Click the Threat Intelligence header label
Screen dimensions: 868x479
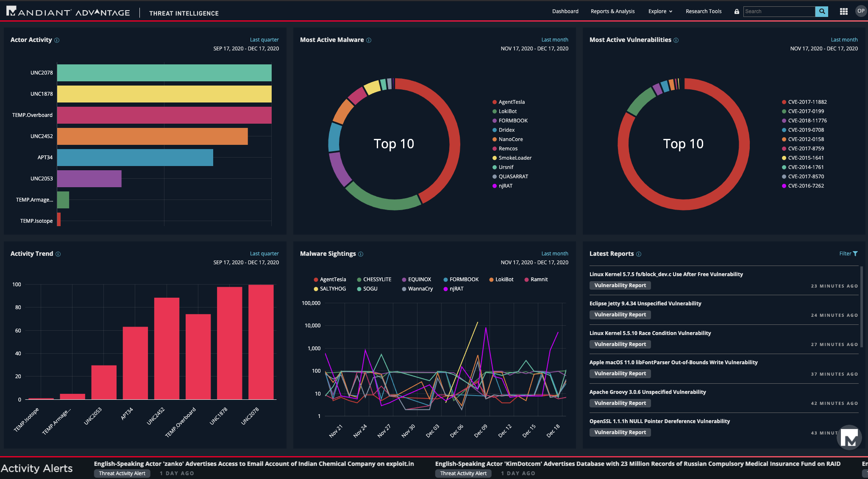point(184,14)
